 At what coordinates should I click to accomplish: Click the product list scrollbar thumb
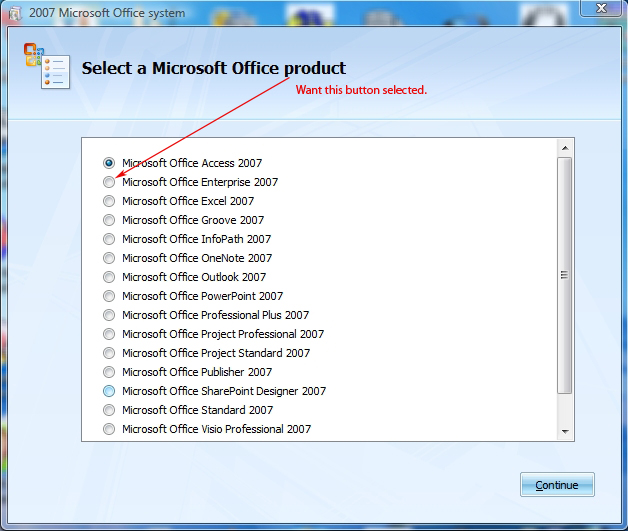click(564, 275)
